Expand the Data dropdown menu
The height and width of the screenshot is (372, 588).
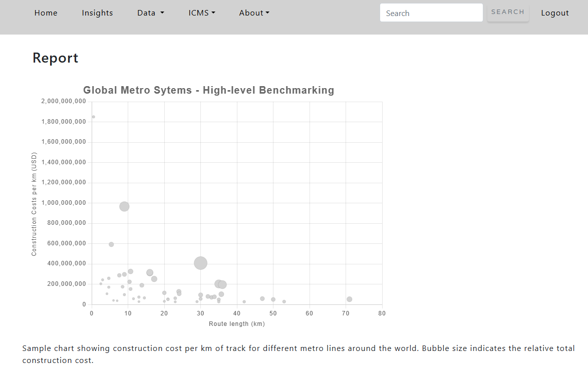click(x=150, y=13)
